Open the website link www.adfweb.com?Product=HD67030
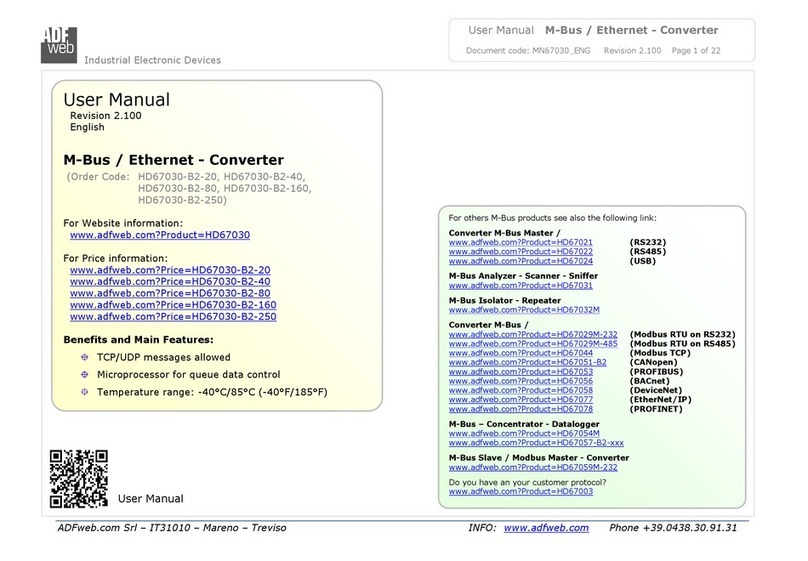 pos(160,235)
